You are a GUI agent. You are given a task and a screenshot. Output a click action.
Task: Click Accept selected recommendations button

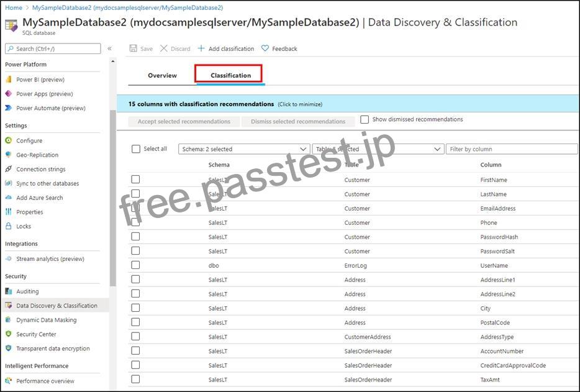184,121
